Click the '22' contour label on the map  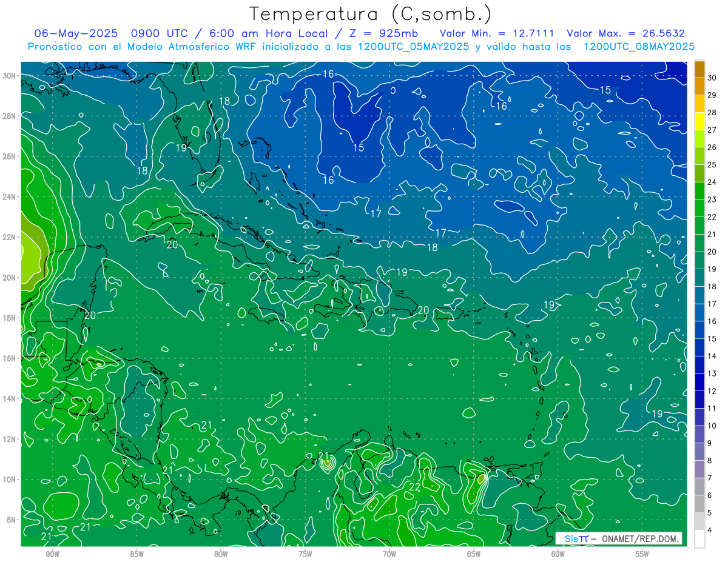415,487
